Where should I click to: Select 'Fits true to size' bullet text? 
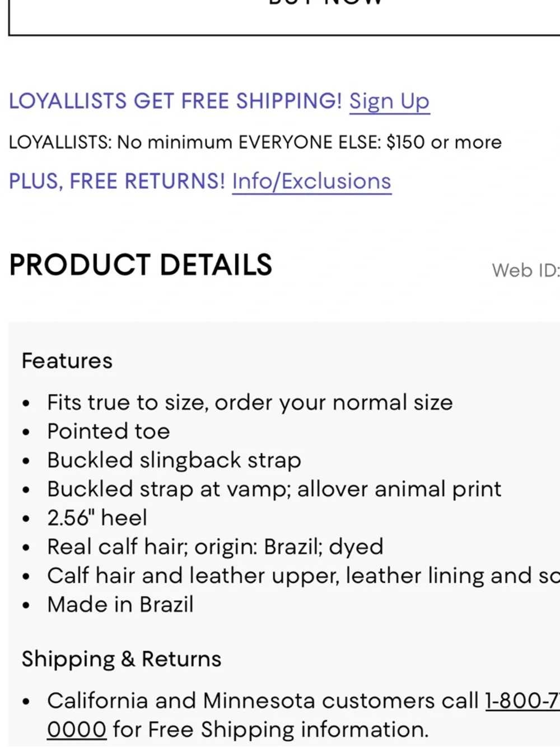click(x=250, y=403)
